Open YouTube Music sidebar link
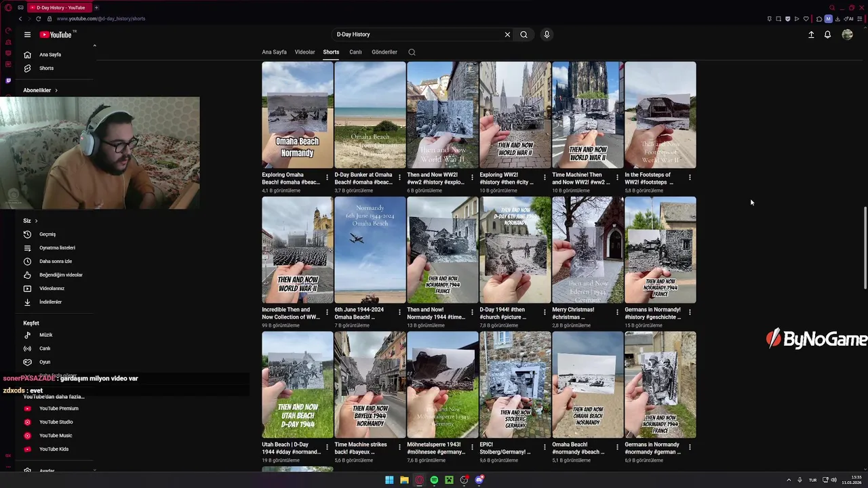Image resolution: width=868 pixels, height=488 pixels. click(56, 436)
